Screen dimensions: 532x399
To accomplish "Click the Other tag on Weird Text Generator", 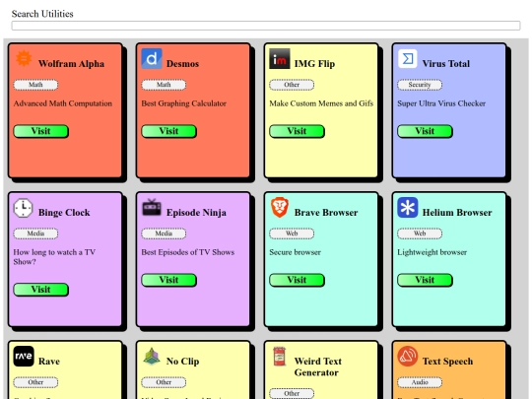I will tap(292, 393).
